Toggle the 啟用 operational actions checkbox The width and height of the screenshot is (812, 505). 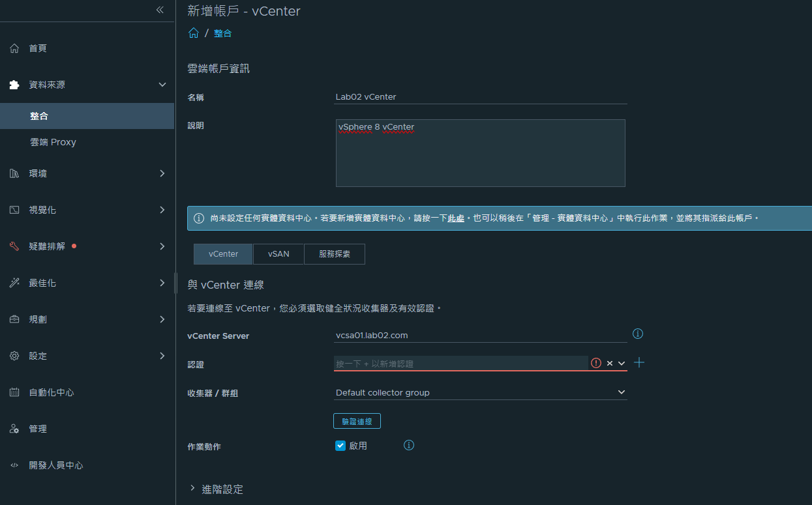coord(340,446)
